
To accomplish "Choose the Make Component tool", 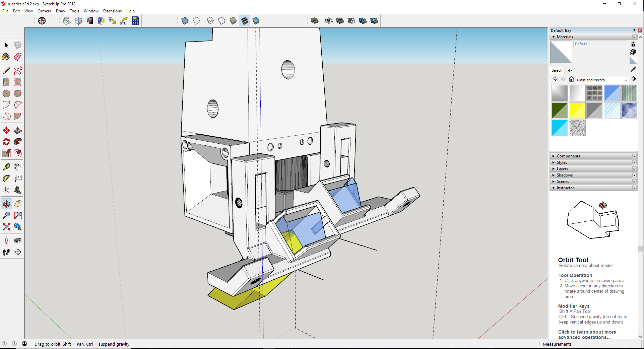I will point(18,45).
